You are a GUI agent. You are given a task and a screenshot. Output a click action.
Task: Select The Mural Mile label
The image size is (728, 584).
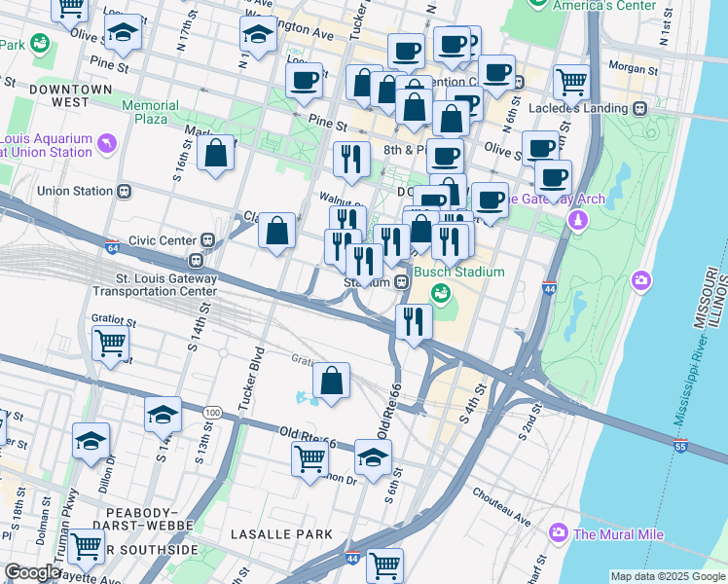pos(618,534)
